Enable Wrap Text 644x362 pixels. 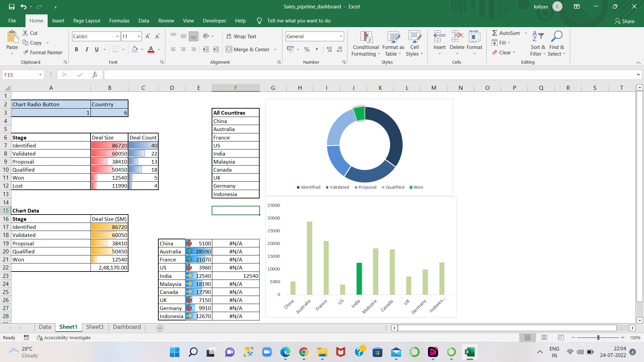click(x=241, y=36)
